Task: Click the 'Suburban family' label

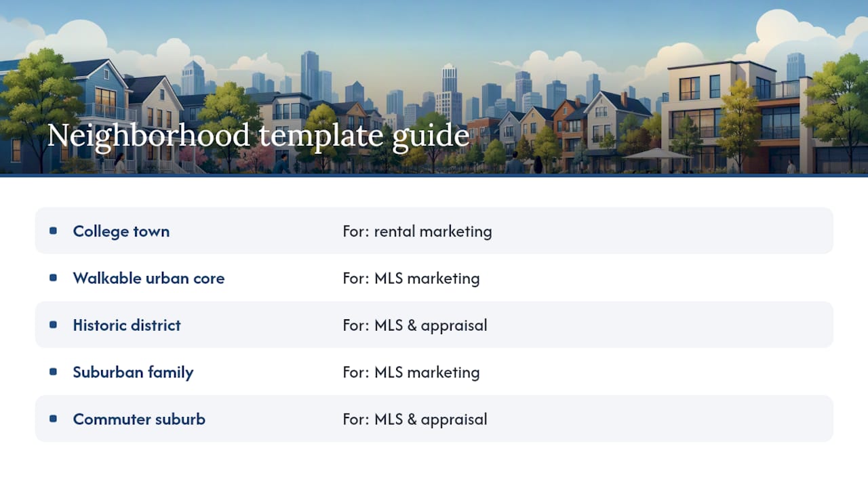Action: coord(133,372)
